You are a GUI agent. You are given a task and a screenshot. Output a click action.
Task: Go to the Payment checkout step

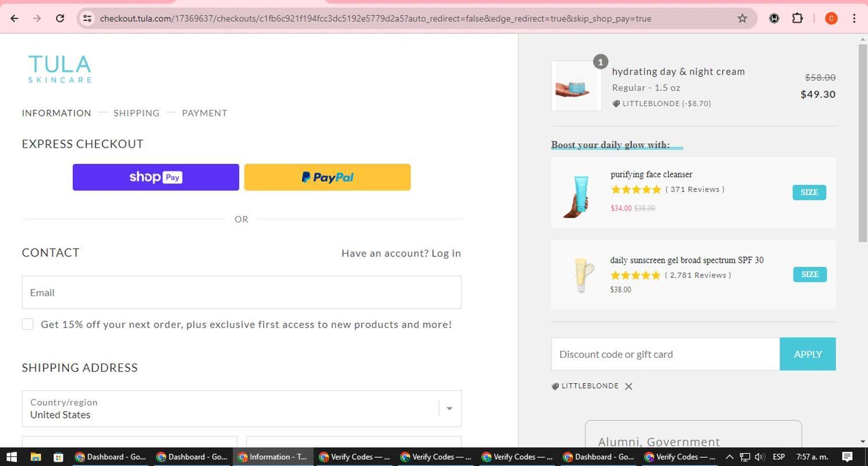(x=204, y=113)
